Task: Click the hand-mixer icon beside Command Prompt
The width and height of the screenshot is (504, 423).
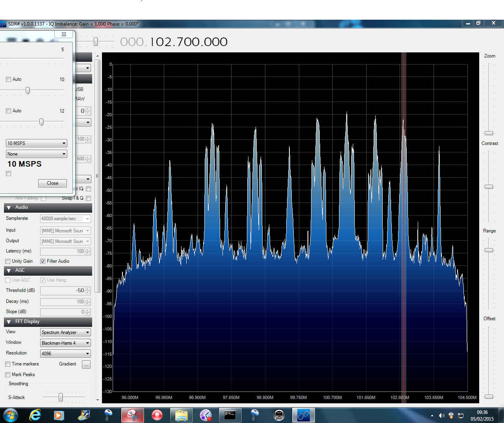Action: coord(255,415)
